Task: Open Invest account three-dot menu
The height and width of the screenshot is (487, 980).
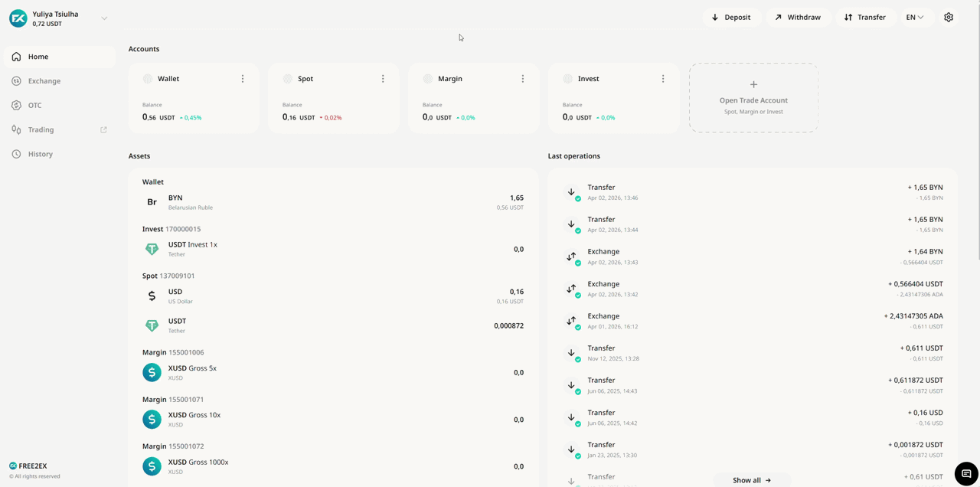Action: 663,79
